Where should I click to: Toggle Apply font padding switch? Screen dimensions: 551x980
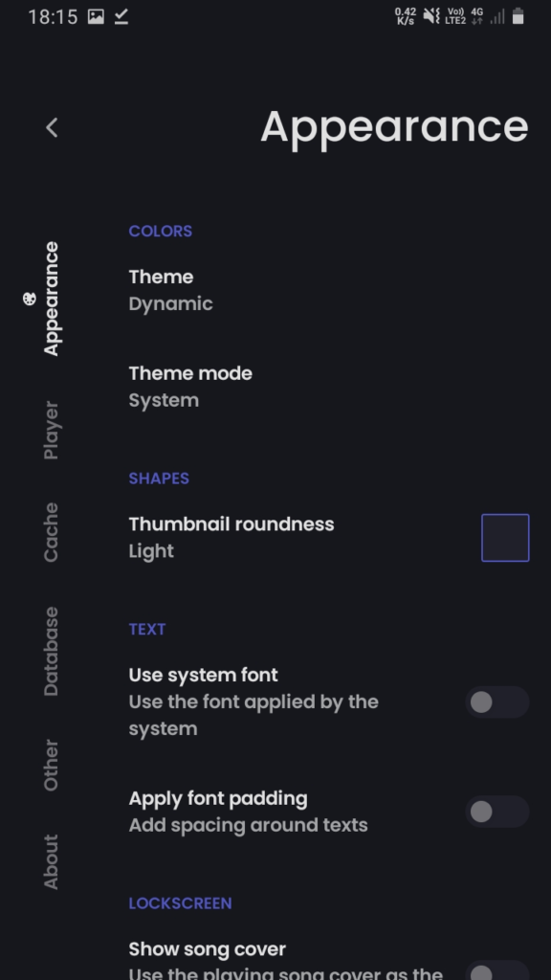point(497,812)
